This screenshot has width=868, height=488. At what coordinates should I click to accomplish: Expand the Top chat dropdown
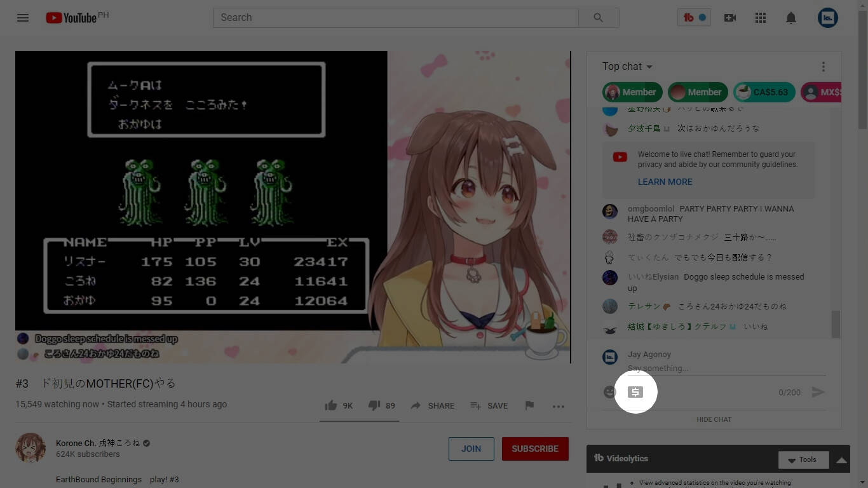[627, 67]
